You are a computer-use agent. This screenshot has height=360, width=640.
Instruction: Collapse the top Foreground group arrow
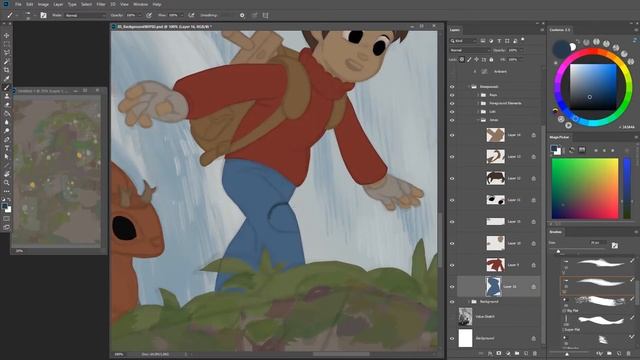pyautogui.click(x=469, y=87)
